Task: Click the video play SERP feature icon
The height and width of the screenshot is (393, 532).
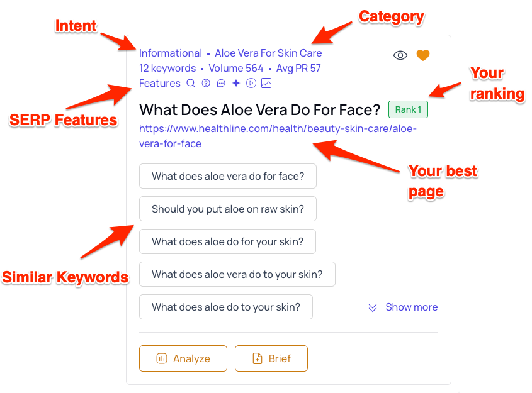Action: (251, 84)
